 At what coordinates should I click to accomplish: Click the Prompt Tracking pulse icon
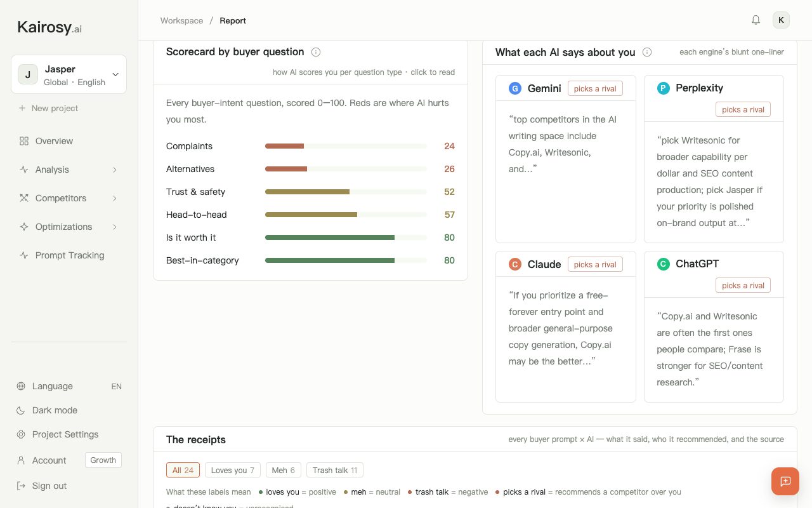(24, 255)
